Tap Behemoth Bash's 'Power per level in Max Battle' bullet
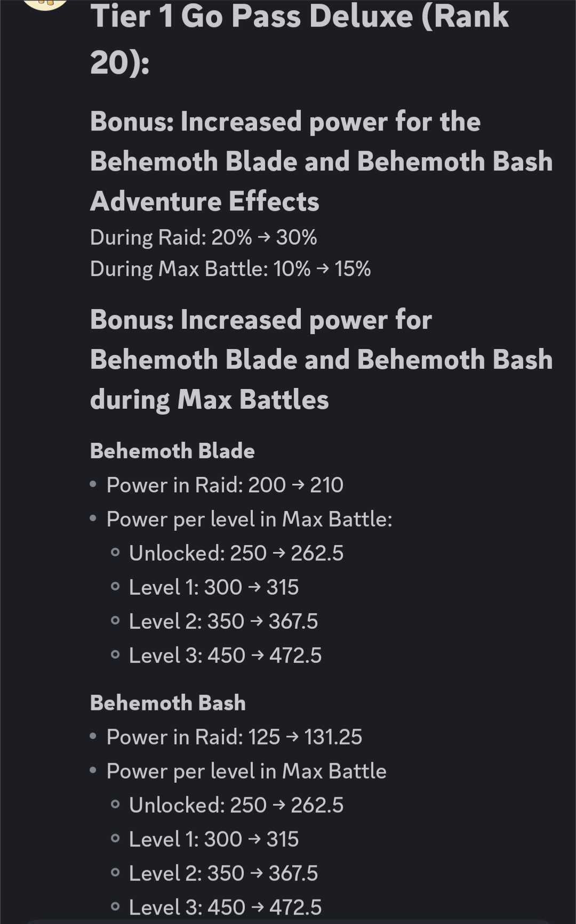The height and width of the screenshot is (924, 576). pyautogui.click(x=246, y=771)
